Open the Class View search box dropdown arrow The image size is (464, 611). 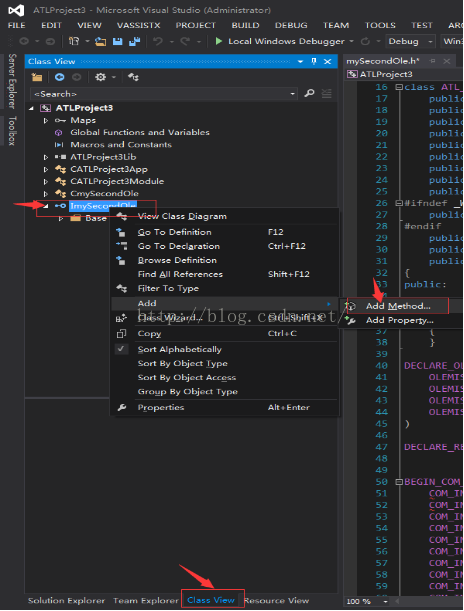[x=292, y=94]
